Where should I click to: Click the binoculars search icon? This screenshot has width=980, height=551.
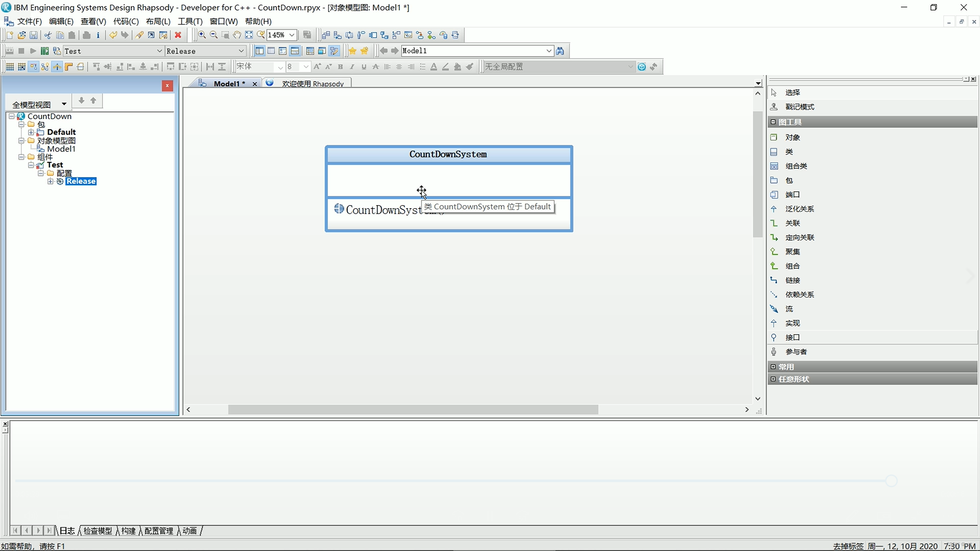560,51
